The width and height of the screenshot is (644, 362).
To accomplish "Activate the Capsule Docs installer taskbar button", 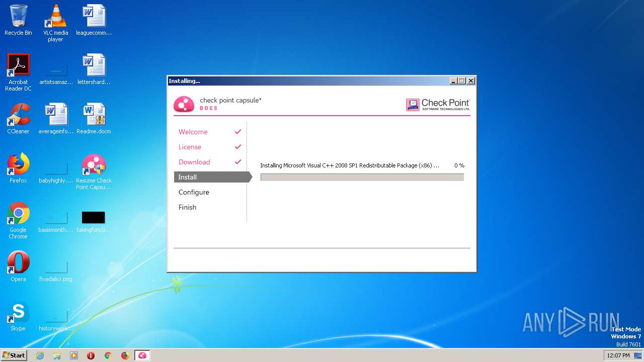I will pos(142,355).
